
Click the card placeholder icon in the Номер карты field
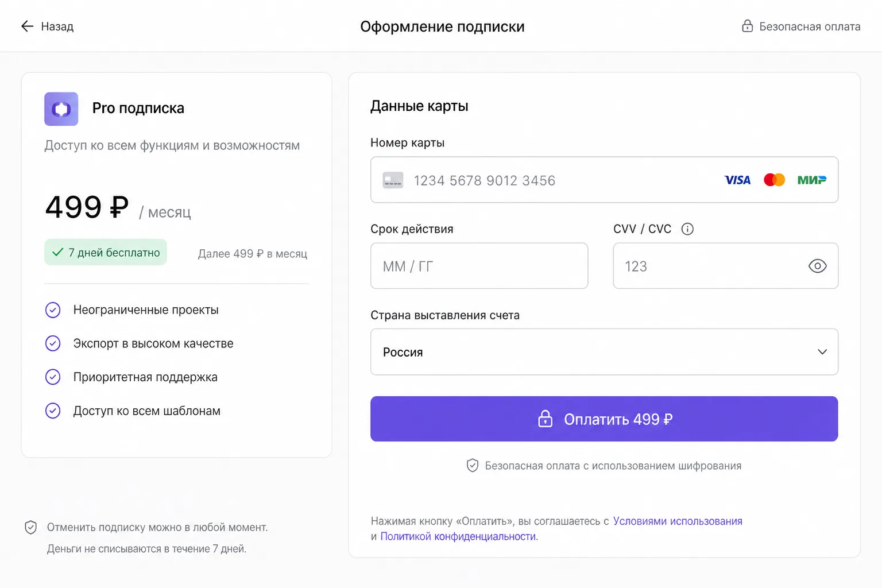393,180
